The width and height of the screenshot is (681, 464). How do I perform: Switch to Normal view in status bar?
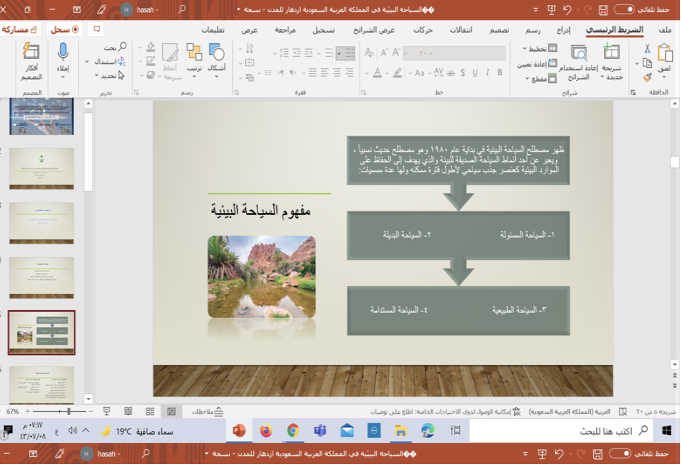click(x=172, y=411)
